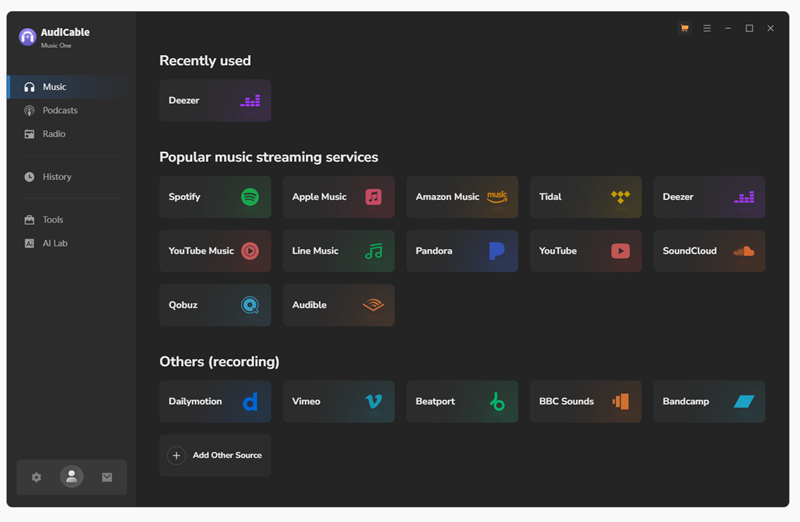
Task: Click the Beatport label
Action: click(435, 402)
